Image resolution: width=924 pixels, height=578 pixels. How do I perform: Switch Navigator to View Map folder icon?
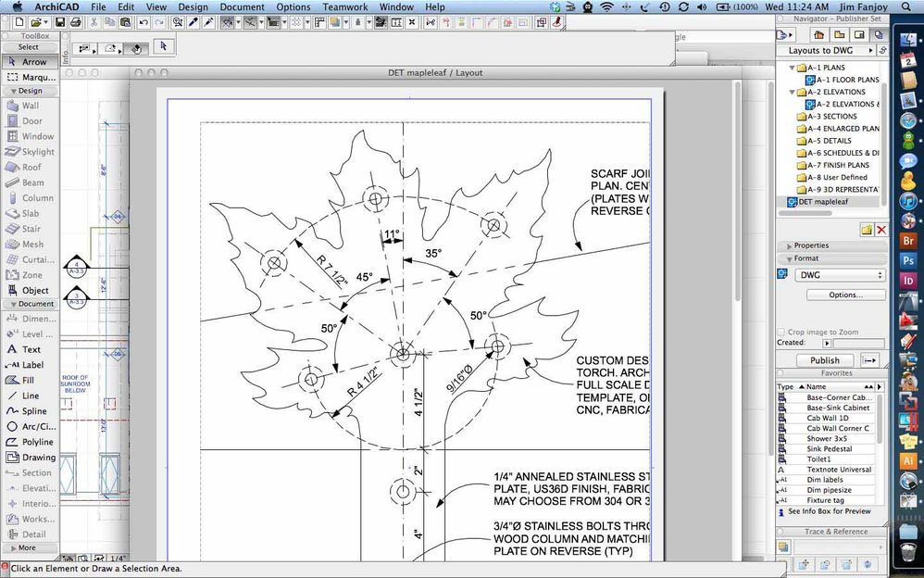pyautogui.click(x=839, y=35)
